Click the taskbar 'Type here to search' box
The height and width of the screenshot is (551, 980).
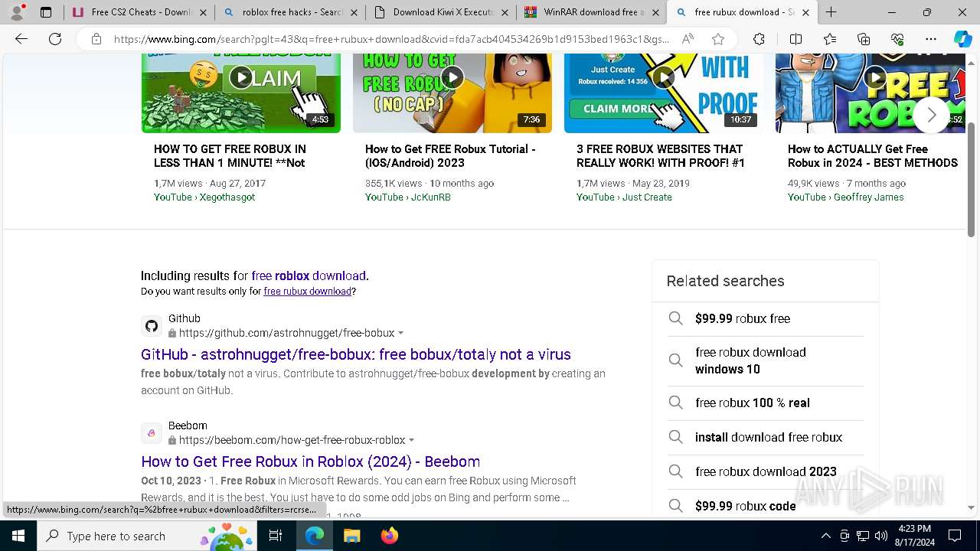coord(147,536)
